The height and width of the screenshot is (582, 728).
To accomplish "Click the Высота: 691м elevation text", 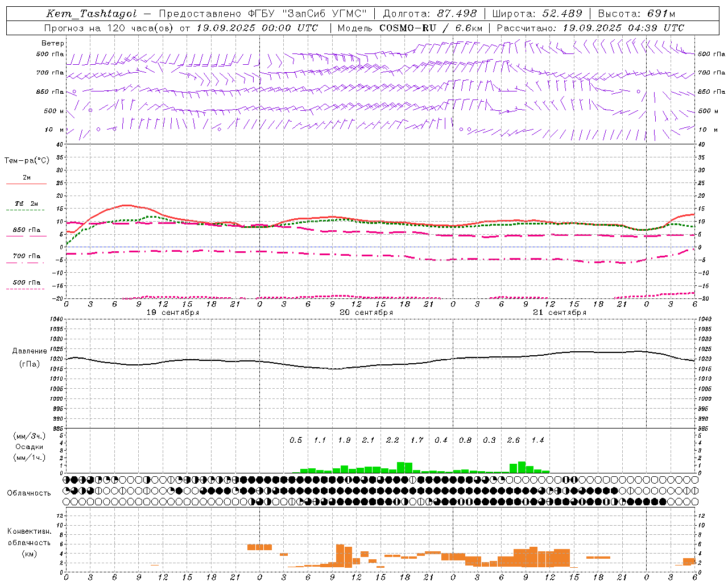I will [637, 14].
